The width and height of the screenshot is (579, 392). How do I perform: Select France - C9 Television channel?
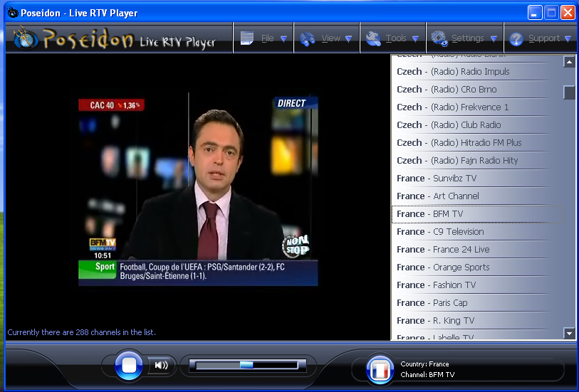(x=476, y=232)
